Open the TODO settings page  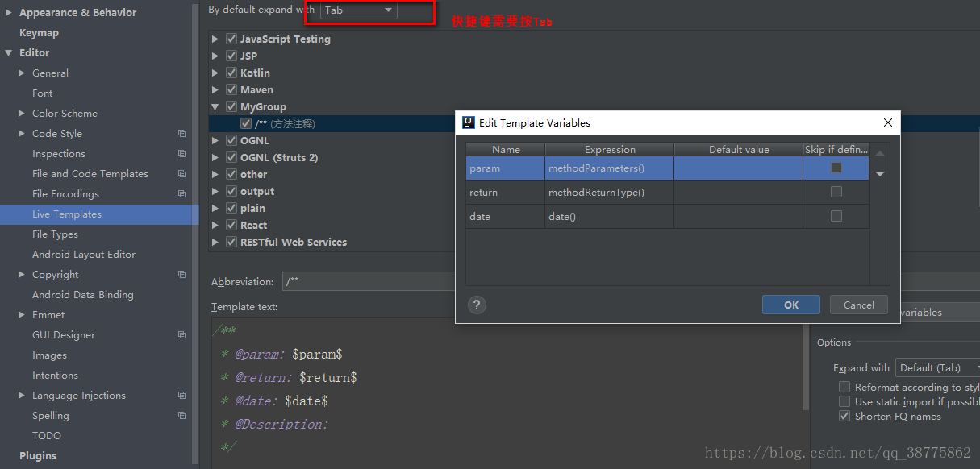47,436
